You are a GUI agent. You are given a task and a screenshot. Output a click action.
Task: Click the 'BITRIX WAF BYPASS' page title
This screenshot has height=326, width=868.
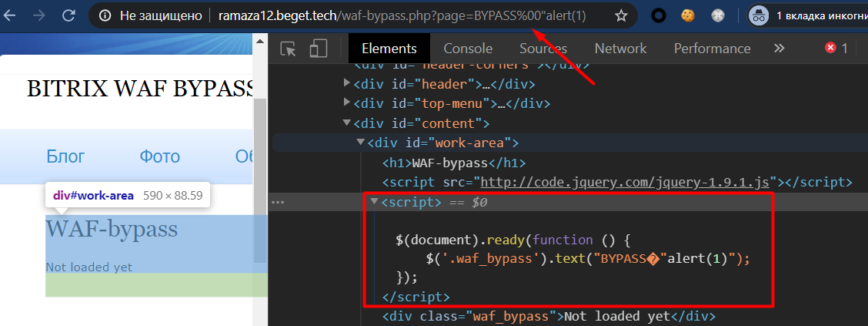[139, 89]
